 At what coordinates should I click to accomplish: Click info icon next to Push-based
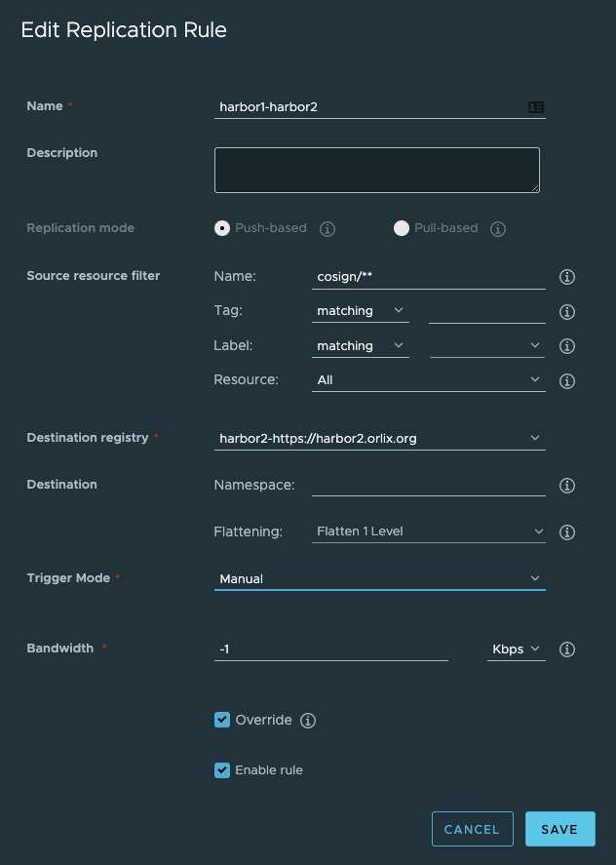point(327,229)
